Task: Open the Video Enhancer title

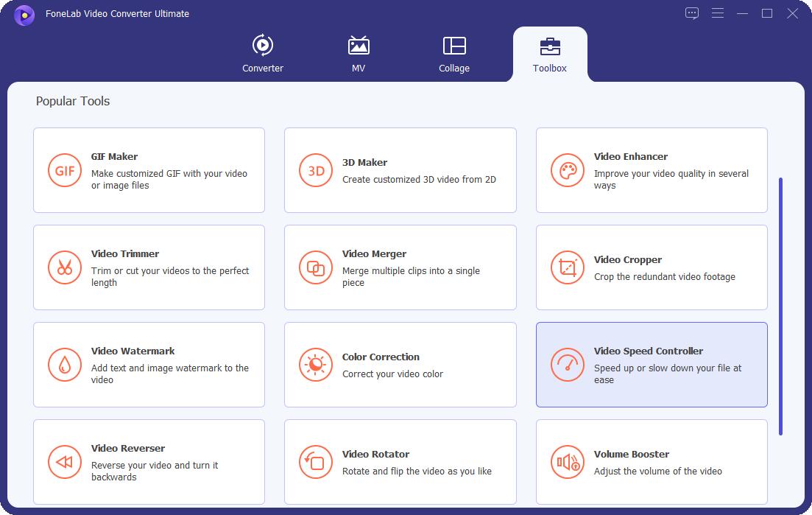Action: (x=631, y=156)
